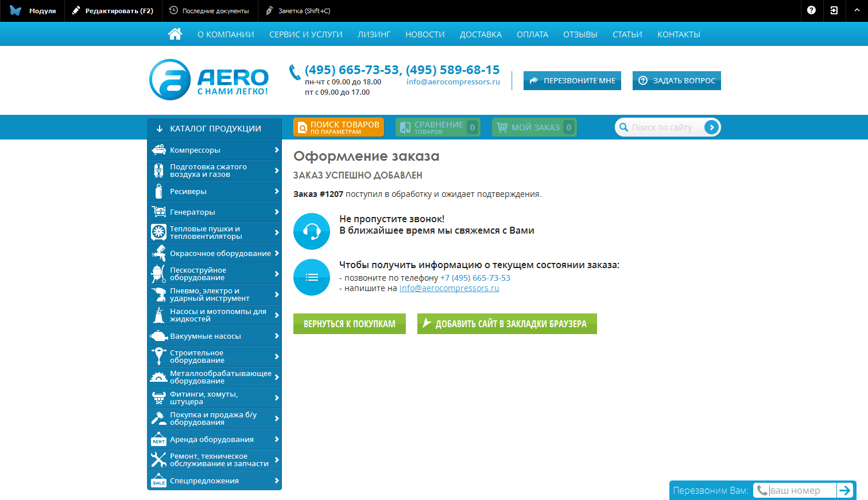Open the Контакты page

click(x=679, y=34)
